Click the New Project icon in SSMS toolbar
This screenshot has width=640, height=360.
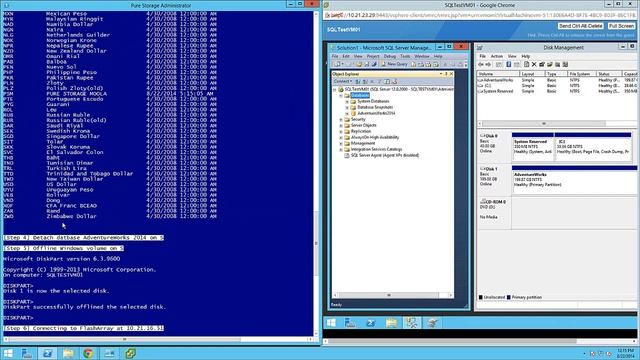click(x=338, y=64)
